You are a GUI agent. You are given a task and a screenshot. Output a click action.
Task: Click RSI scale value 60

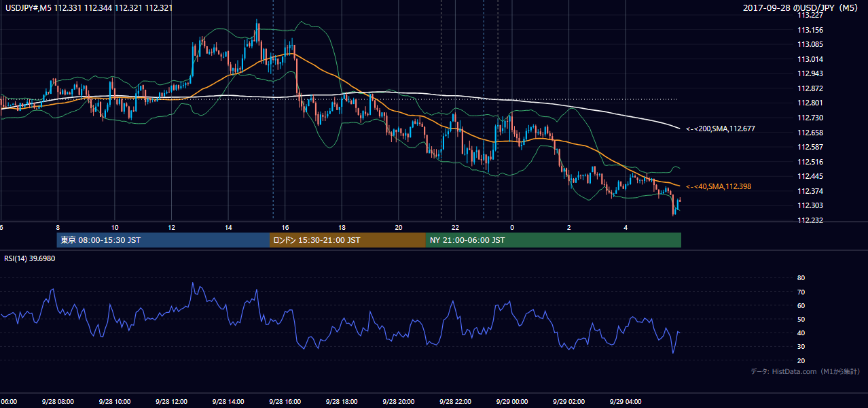pos(801,305)
